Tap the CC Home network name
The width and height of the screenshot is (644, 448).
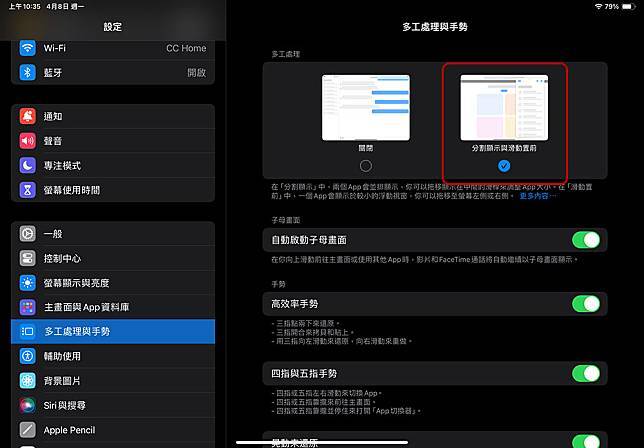[186, 48]
